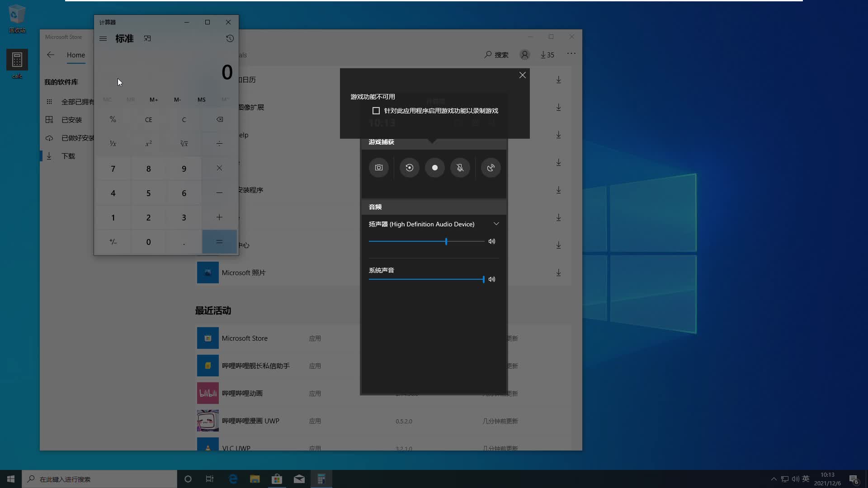Expand the speaker device dropdown arrow
868x488 pixels.
click(496, 224)
